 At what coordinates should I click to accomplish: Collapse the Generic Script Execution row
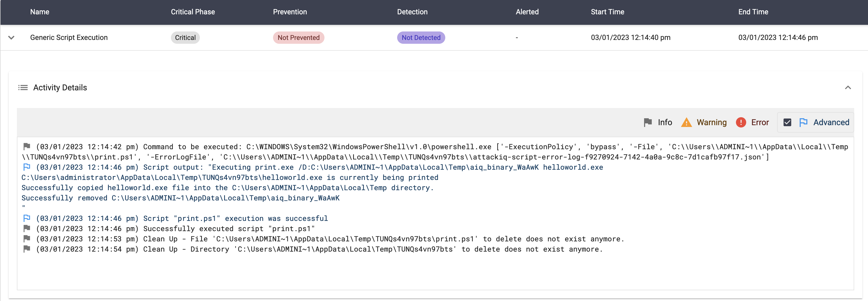click(x=12, y=38)
